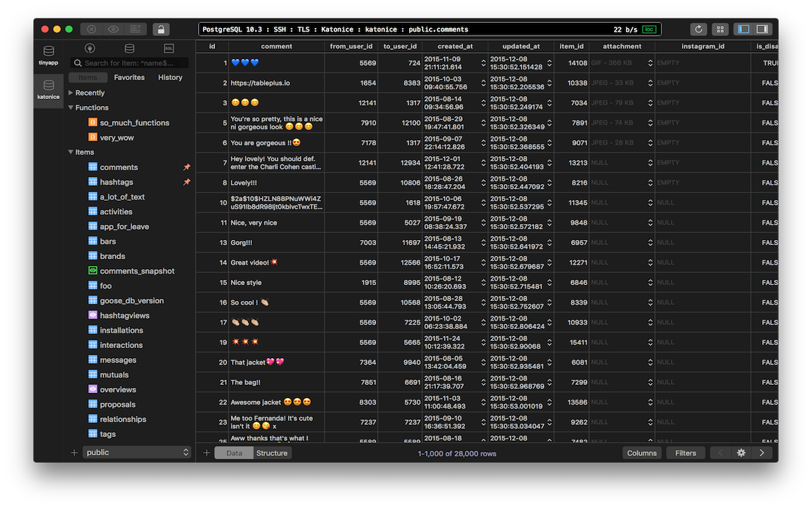The height and width of the screenshot is (508, 812).
Task: Click the database cylinder icon above search
Action: click(129, 48)
